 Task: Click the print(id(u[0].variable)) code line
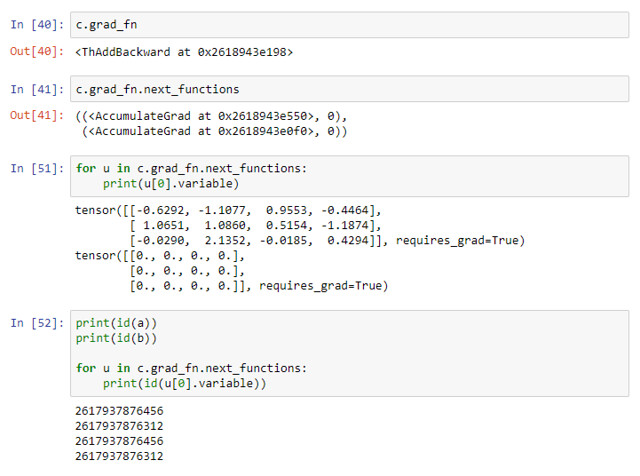[188, 384]
